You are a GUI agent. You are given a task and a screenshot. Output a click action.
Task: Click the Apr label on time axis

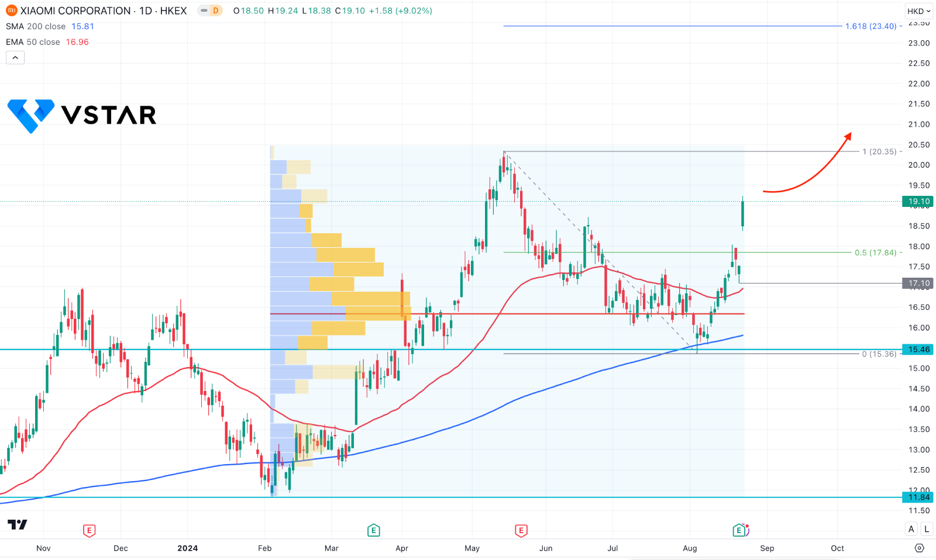pyautogui.click(x=402, y=548)
